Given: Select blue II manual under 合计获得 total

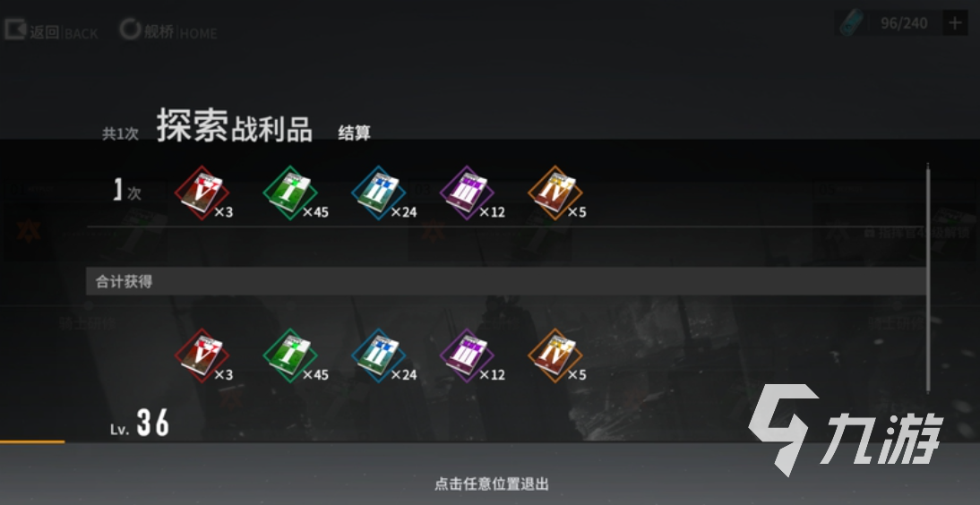Looking at the screenshot, I should point(378,355).
